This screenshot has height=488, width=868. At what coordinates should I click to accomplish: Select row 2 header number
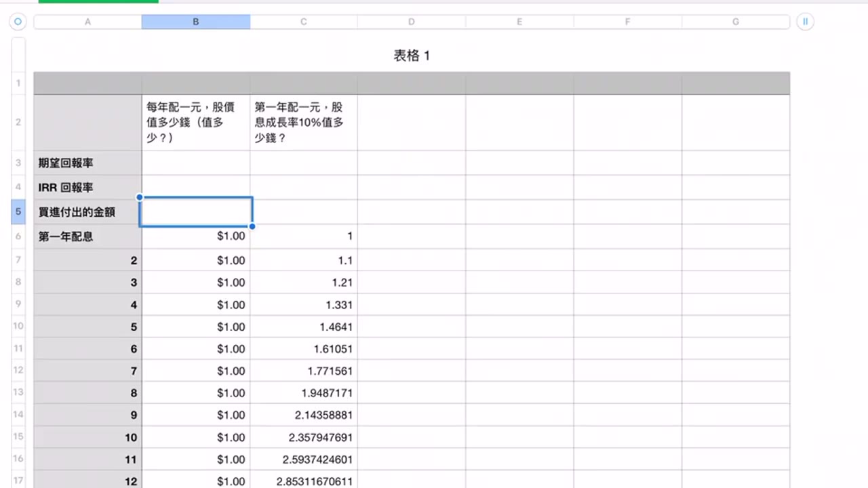pos(18,122)
